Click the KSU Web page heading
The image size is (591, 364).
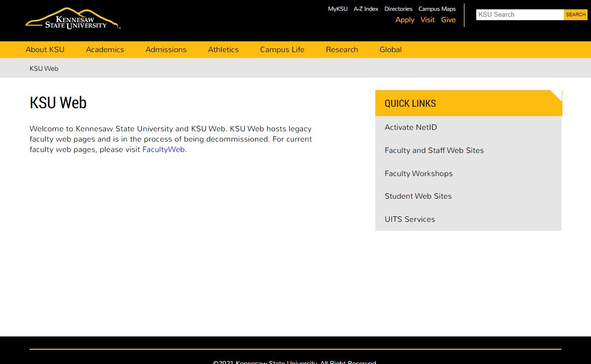click(58, 103)
